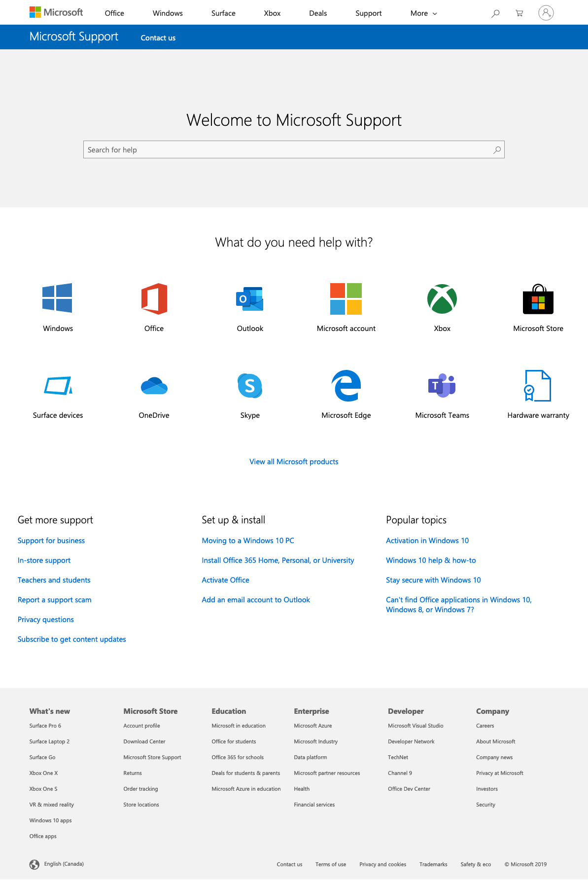Focus the Search for help field

pyautogui.click(x=294, y=149)
